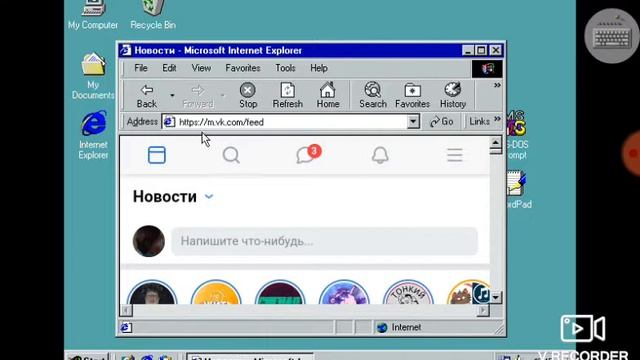Click the page icon inside address bar
This screenshot has width=640, height=360.
[169, 122]
